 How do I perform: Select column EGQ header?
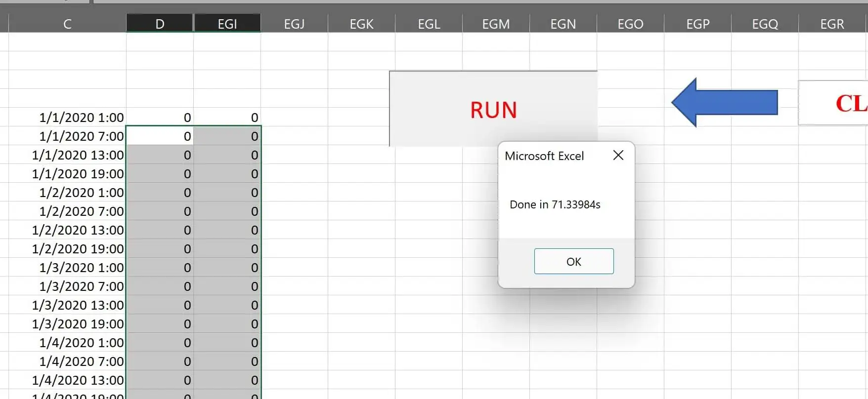765,24
